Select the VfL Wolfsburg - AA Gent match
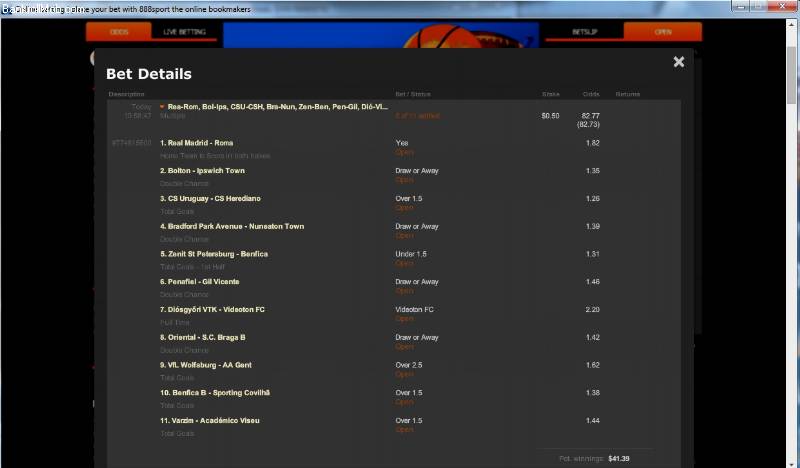Viewport: 800px width, 468px height. point(206,365)
